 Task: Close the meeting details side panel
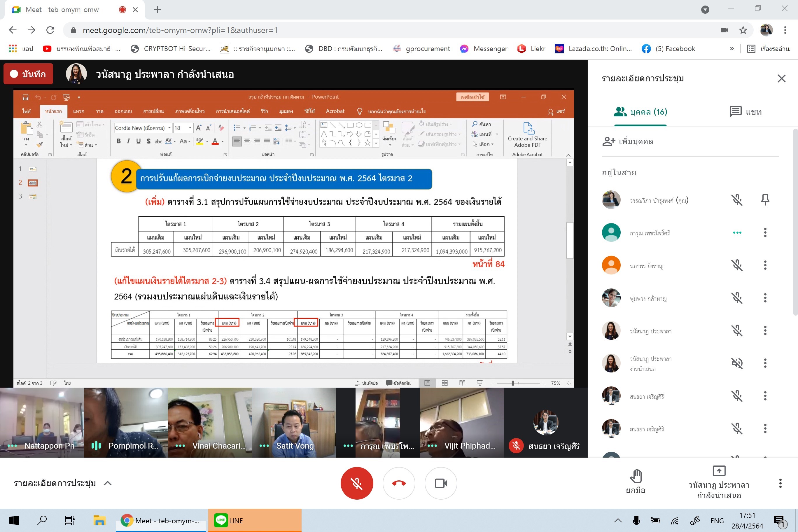(781, 78)
